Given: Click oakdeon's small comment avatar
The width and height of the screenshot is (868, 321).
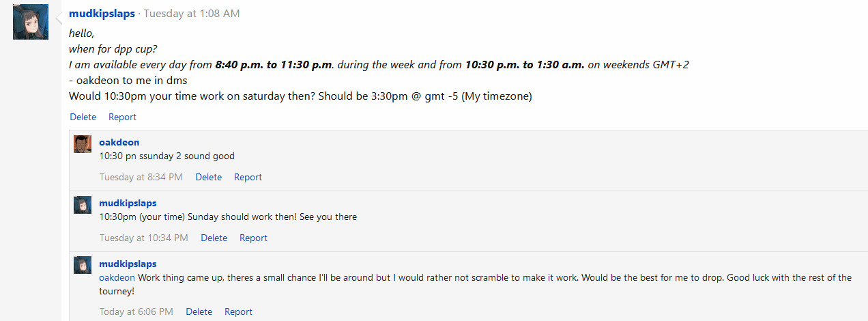Looking at the screenshot, I should coord(83,143).
